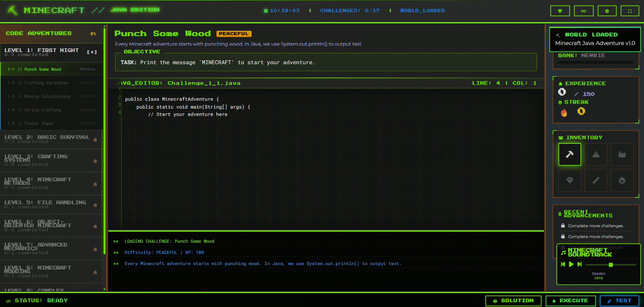Expand Level 2: Basic Survival section
Screen dimensions: 644x307
[51, 139]
